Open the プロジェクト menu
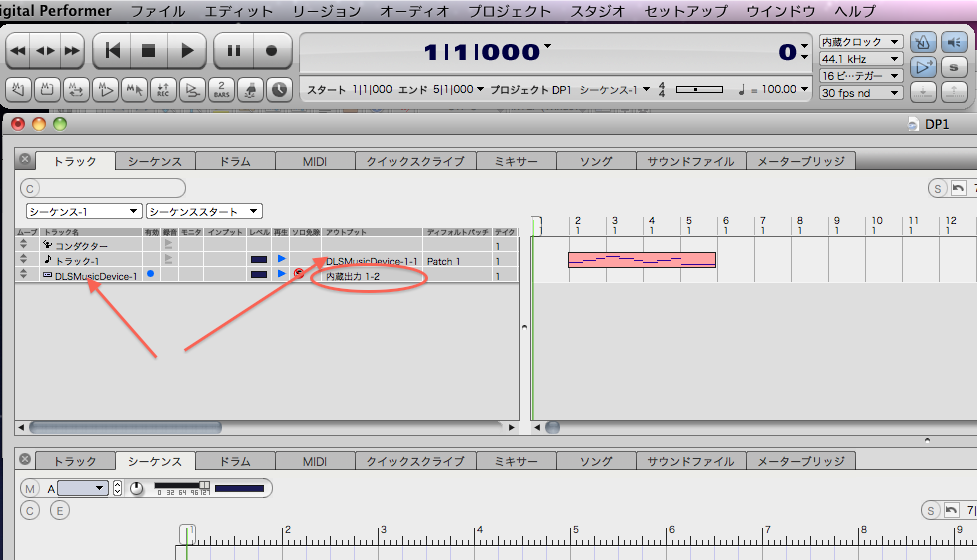 click(x=509, y=11)
